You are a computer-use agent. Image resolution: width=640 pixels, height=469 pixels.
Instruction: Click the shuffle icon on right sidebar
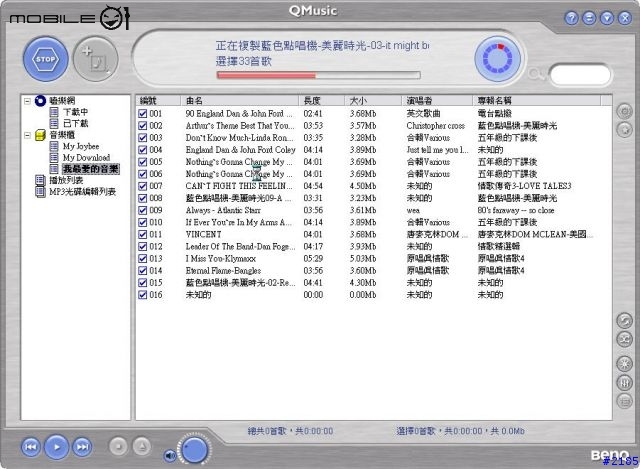624,339
